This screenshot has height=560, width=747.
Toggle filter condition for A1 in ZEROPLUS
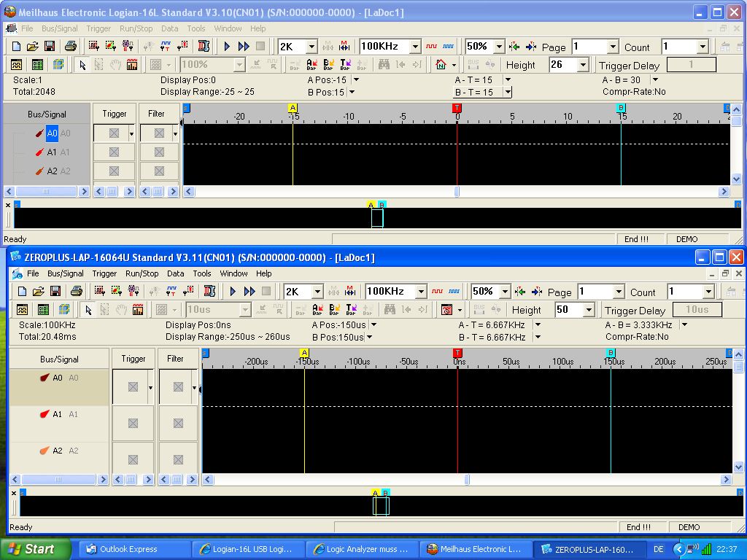click(x=178, y=423)
